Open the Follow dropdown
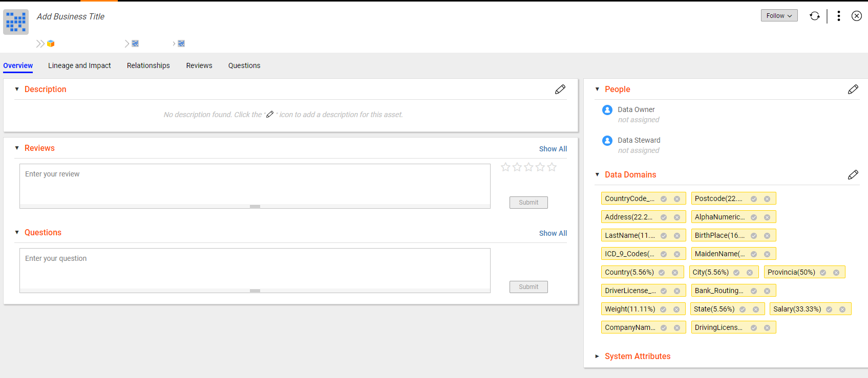Screen dimensions: 868x378 [x=779, y=16]
